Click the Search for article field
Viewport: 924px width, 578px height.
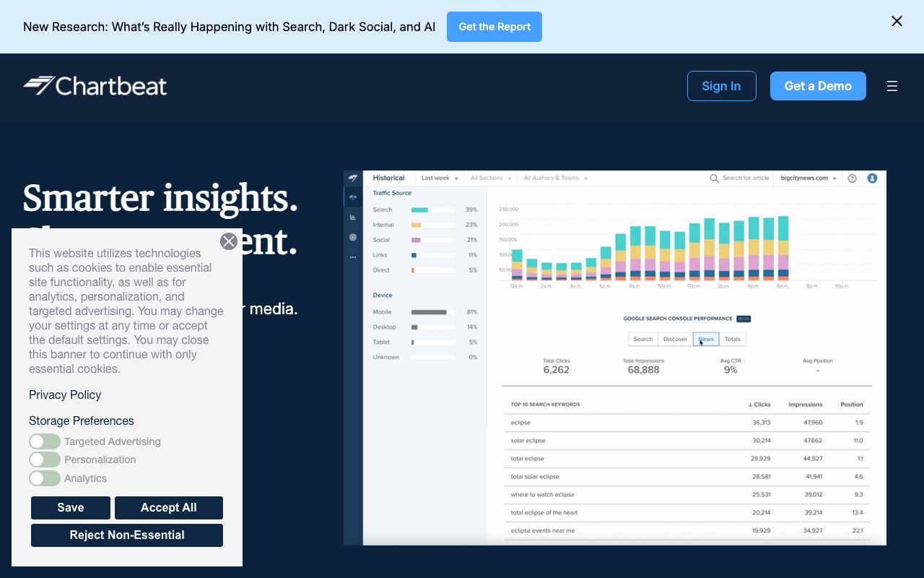(x=746, y=178)
